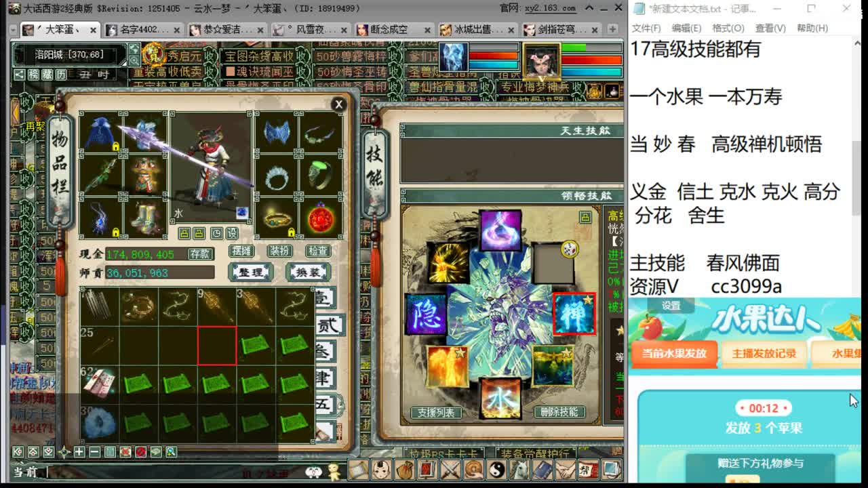Open the 查看(V) menu in Notepad

click(x=770, y=28)
